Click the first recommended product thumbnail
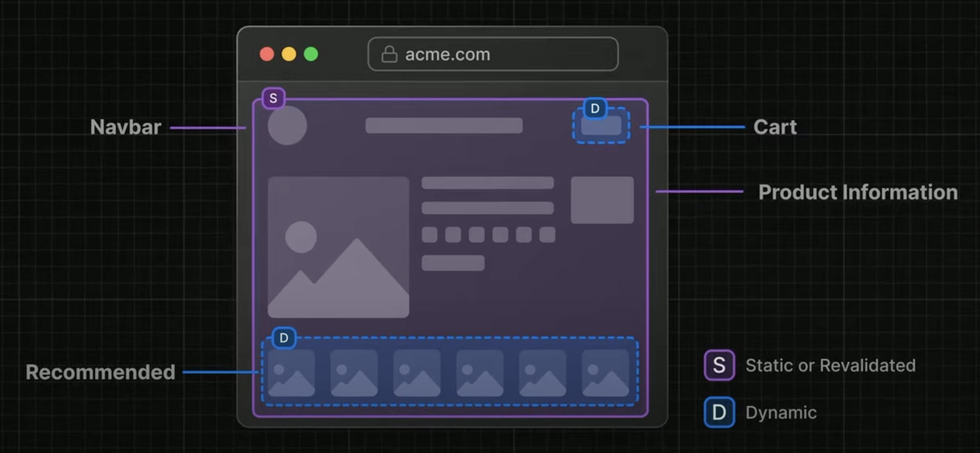 291,373
